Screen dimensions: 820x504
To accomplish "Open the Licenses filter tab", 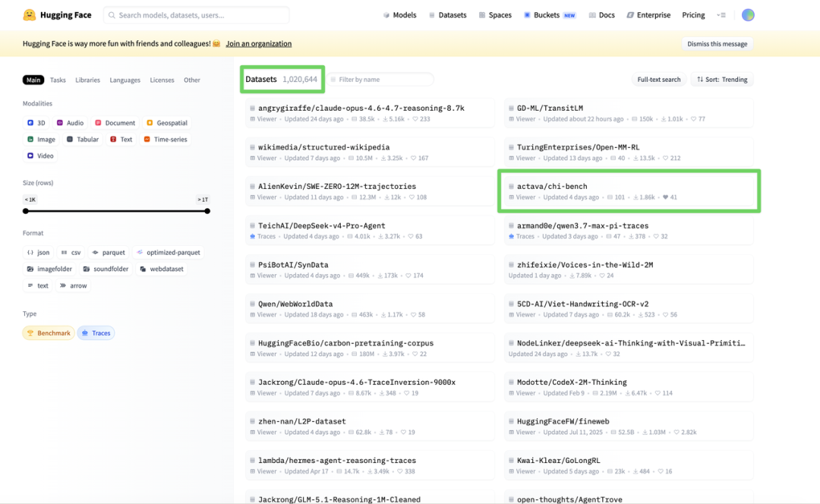I will point(162,80).
